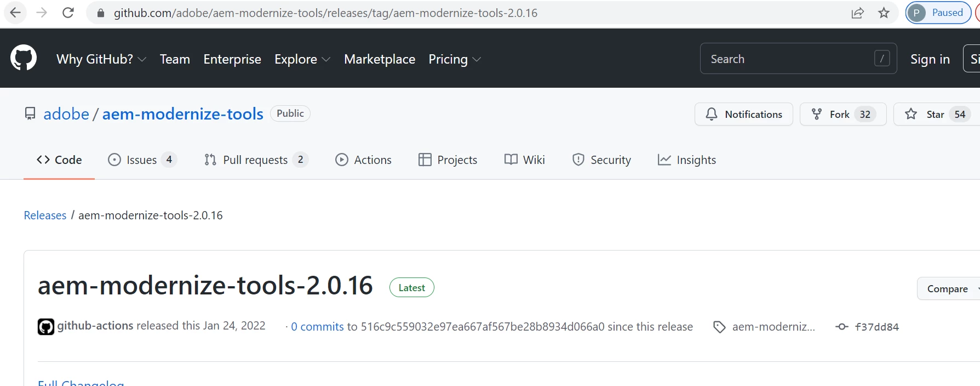Switch to the Wiki tab
Image resolution: width=980 pixels, height=386 pixels.
524,160
